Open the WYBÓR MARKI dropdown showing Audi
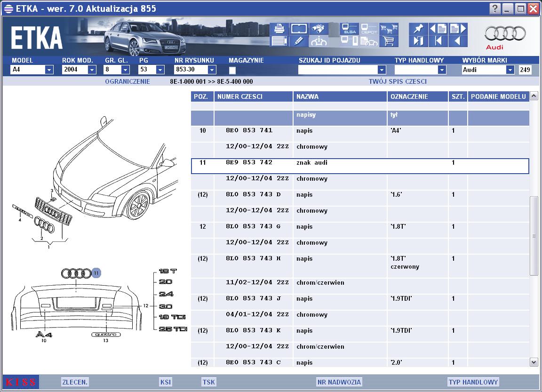This screenshot has height=392, width=542. point(510,70)
